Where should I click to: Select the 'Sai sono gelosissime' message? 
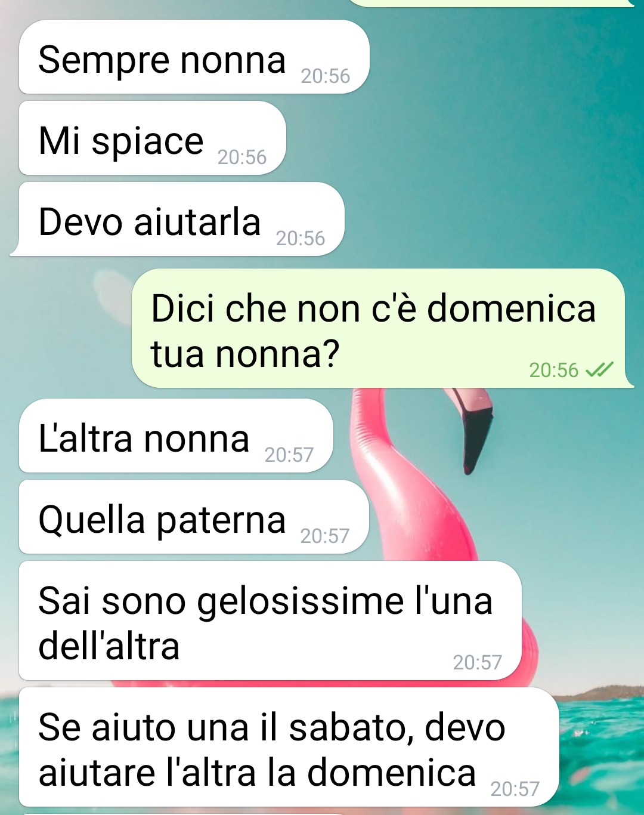coord(270,621)
